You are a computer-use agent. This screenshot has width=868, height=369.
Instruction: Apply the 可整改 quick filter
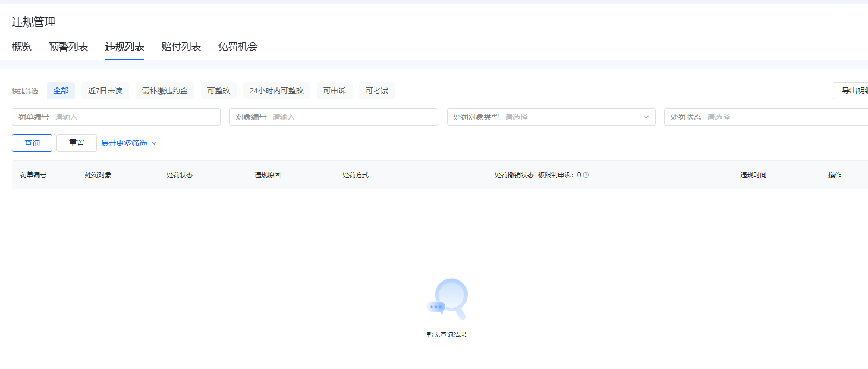218,91
